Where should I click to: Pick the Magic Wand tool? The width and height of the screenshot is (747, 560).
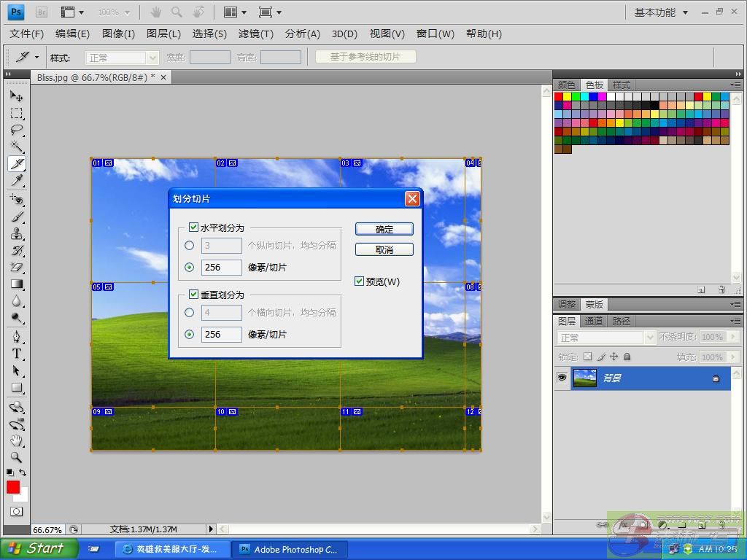pyautogui.click(x=17, y=147)
